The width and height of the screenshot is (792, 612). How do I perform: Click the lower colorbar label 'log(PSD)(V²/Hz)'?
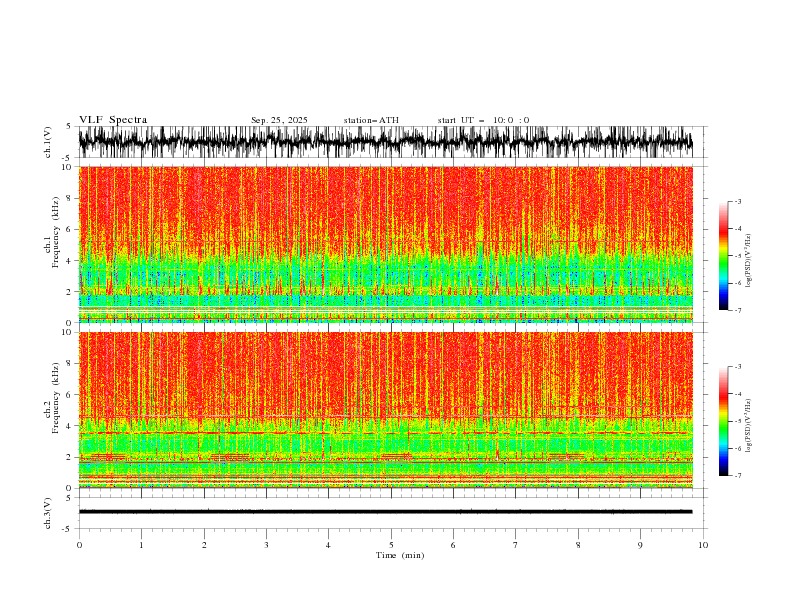[x=749, y=425]
